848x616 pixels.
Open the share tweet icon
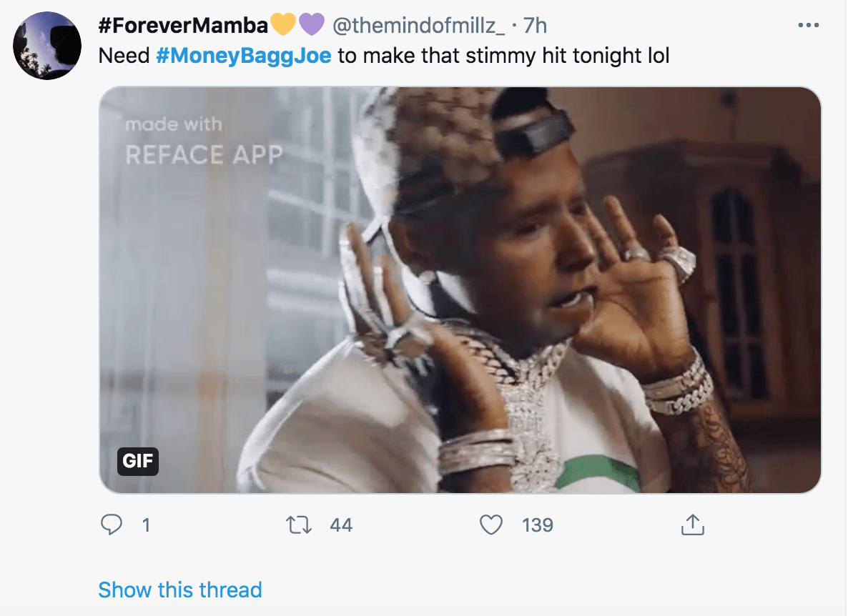pyautogui.click(x=692, y=526)
